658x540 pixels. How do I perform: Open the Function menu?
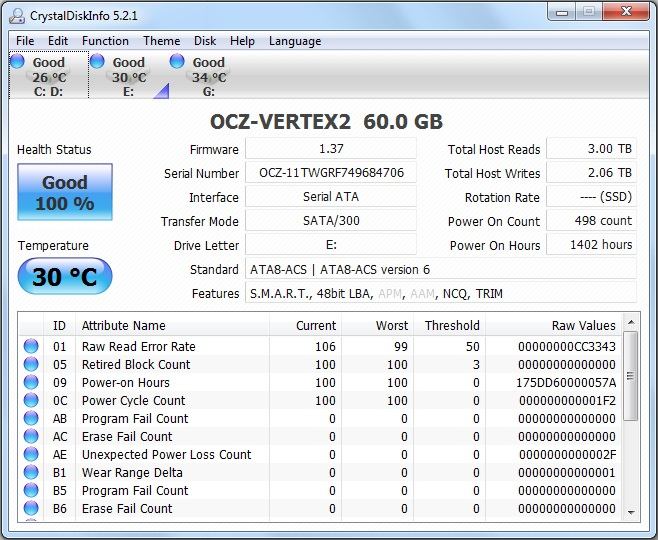[x=105, y=41]
